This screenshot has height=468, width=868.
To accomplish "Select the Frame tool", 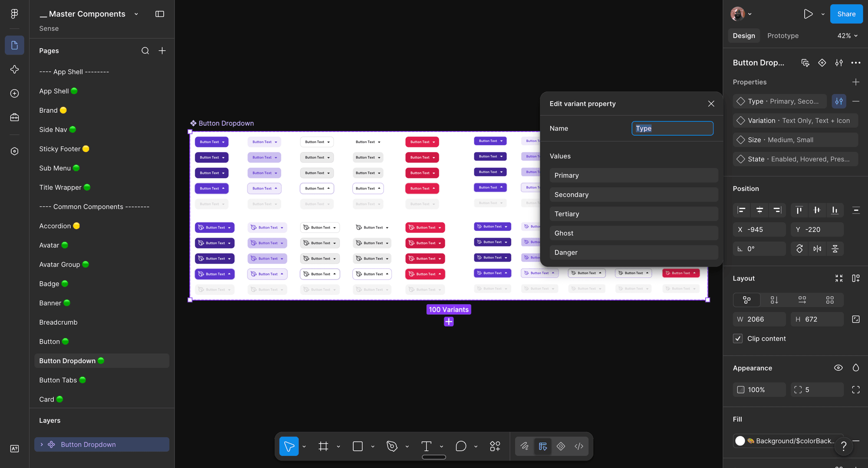I will pos(323,446).
